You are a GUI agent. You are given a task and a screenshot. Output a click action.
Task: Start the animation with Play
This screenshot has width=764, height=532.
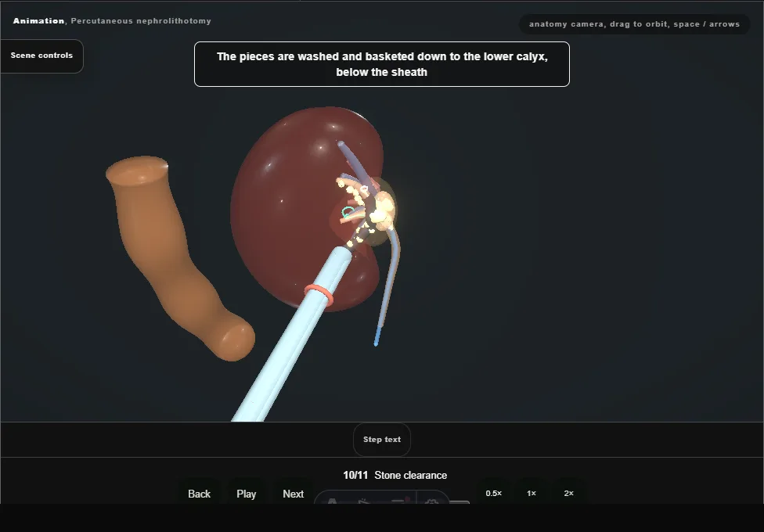click(x=247, y=494)
